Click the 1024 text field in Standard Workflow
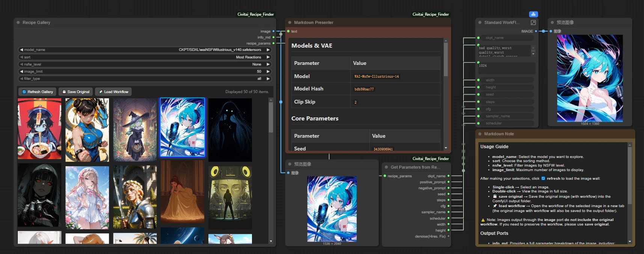Image resolution: width=644 pixels, height=254 pixels. click(x=507, y=68)
